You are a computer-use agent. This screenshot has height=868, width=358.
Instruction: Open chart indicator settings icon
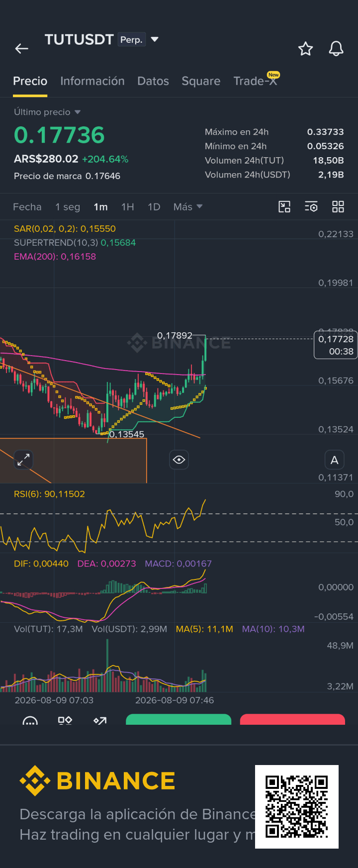pyautogui.click(x=311, y=207)
